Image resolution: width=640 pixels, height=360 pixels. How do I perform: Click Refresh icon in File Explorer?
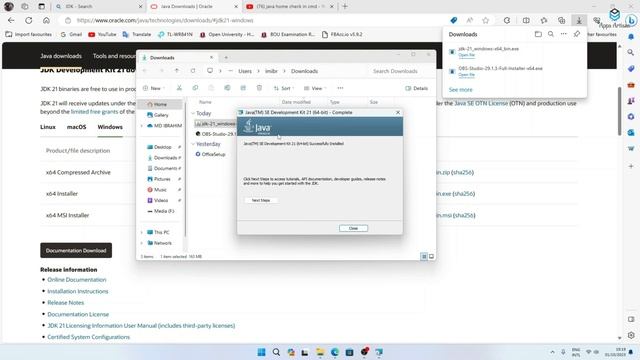click(193, 71)
